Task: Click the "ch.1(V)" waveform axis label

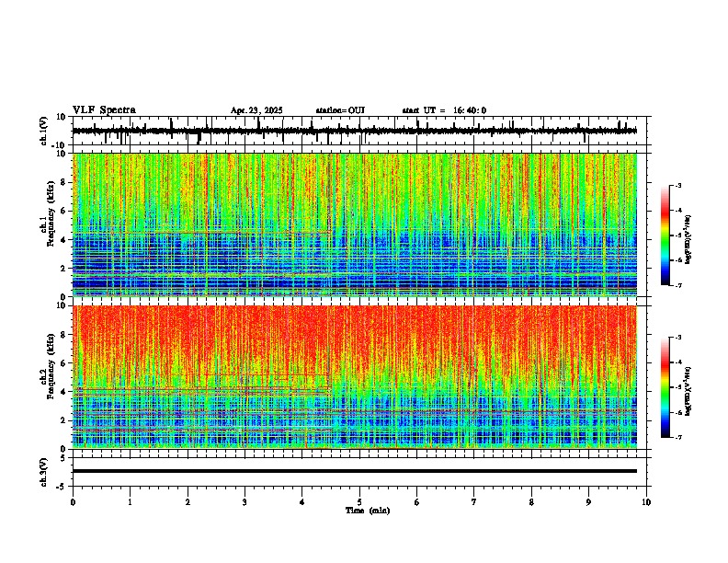Action: click(43, 131)
